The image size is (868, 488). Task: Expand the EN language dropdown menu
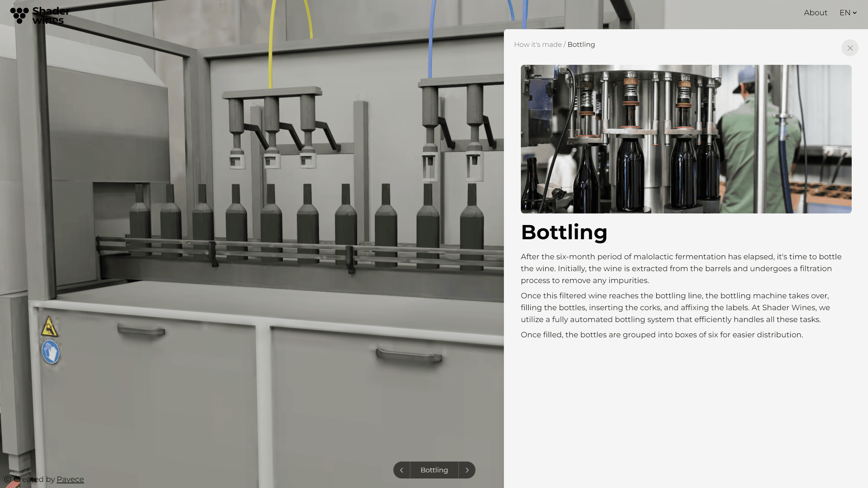pyautogui.click(x=848, y=13)
